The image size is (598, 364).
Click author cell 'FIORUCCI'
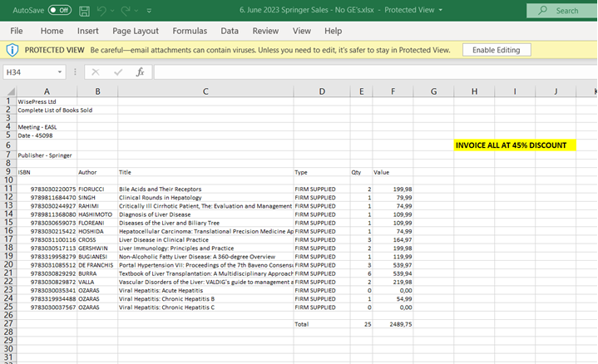97,189
